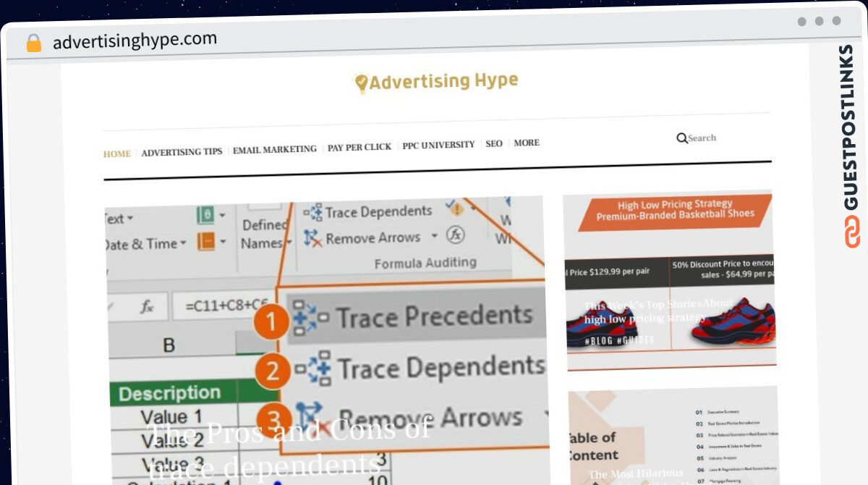Click the padlock icon in address bar

tap(33, 43)
